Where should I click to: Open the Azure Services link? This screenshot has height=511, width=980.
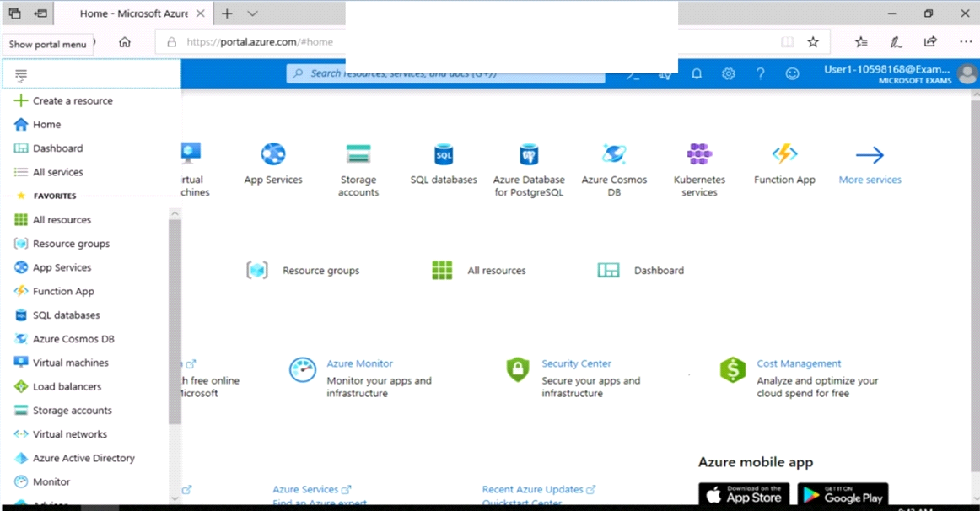point(312,489)
